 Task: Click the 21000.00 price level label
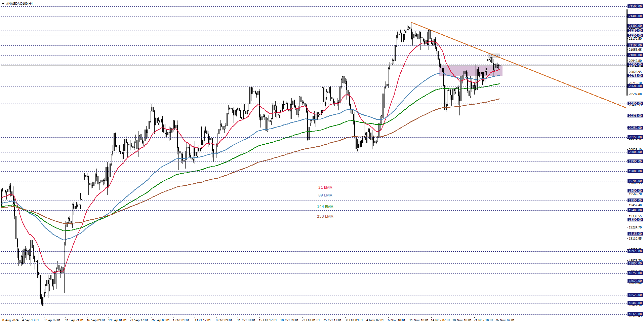635,55
